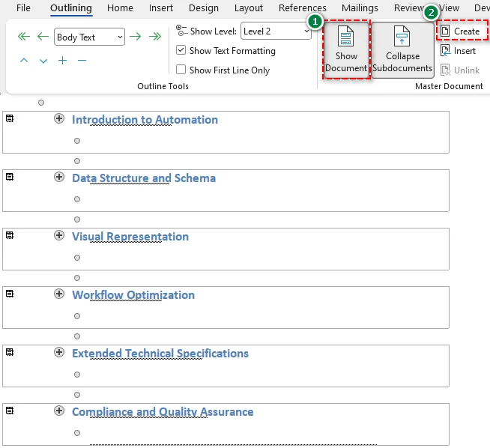Expand Visual Representation heading plus icon

click(x=59, y=235)
